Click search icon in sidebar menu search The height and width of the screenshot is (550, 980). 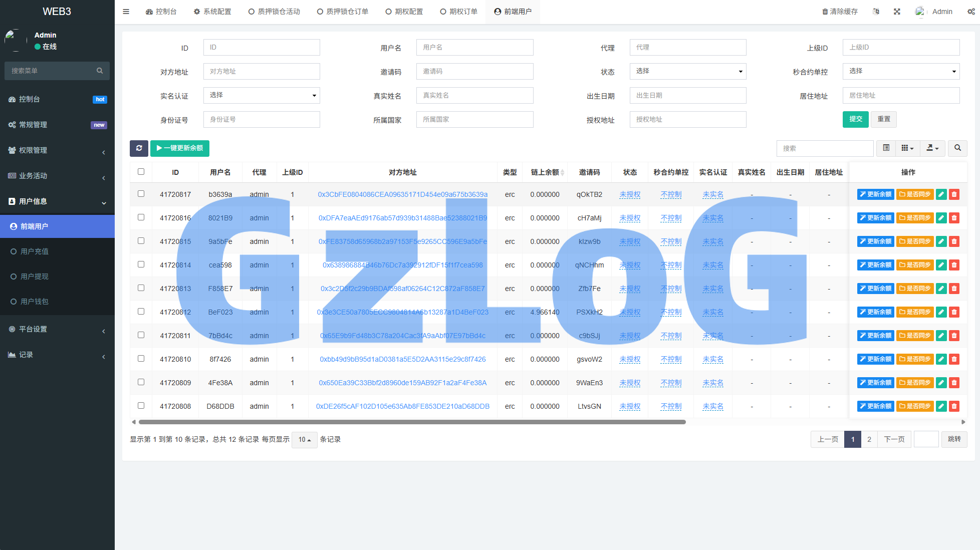(x=100, y=71)
